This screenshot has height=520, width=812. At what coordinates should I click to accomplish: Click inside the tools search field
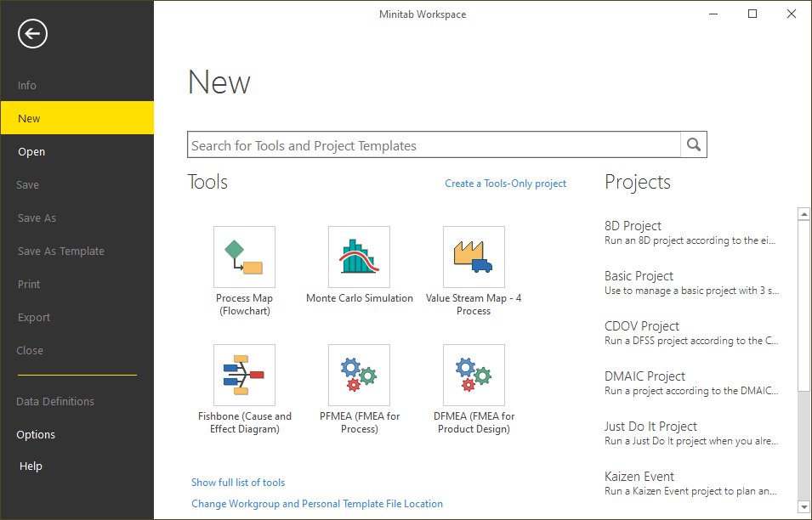[425, 144]
